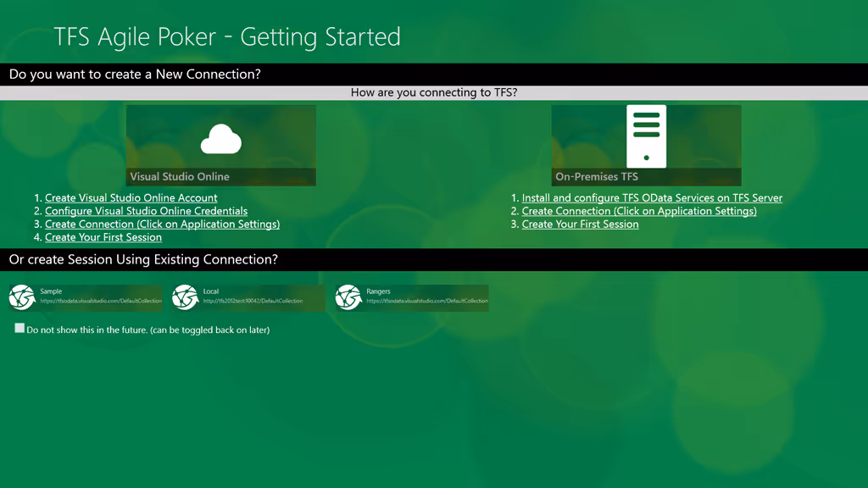The image size is (868, 488).
Task: Click the 'Rangers' connection name
Action: (379, 291)
